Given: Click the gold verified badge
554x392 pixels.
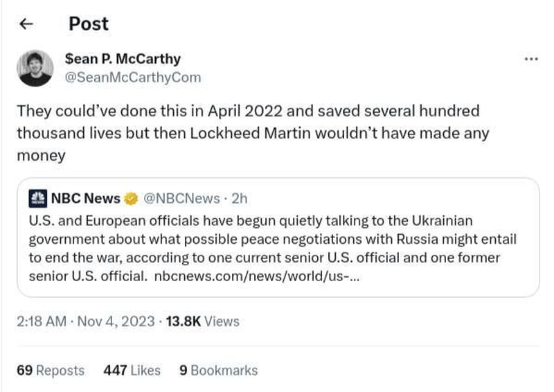Looking at the screenshot, I should [x=131, y=199].
